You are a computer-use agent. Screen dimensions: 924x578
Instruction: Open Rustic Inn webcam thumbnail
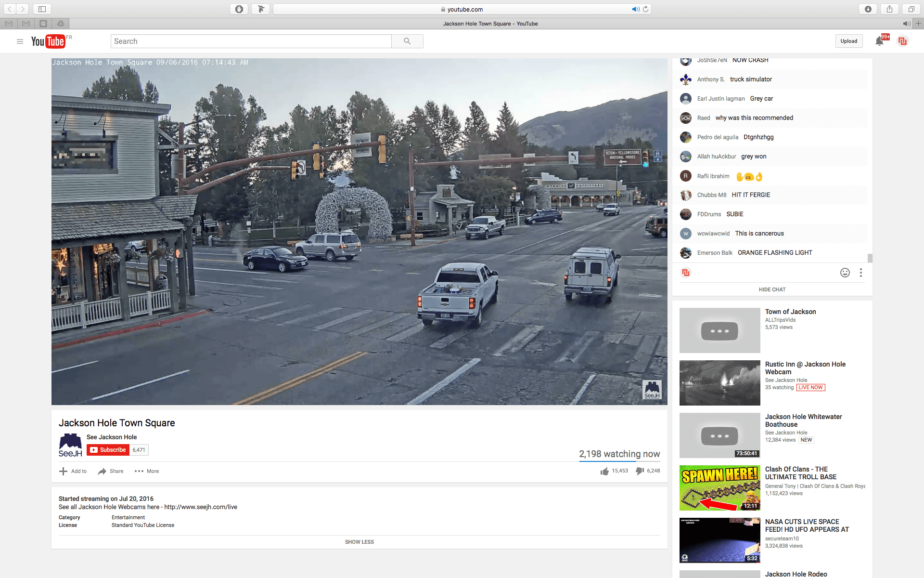click(x=719, y=383)
